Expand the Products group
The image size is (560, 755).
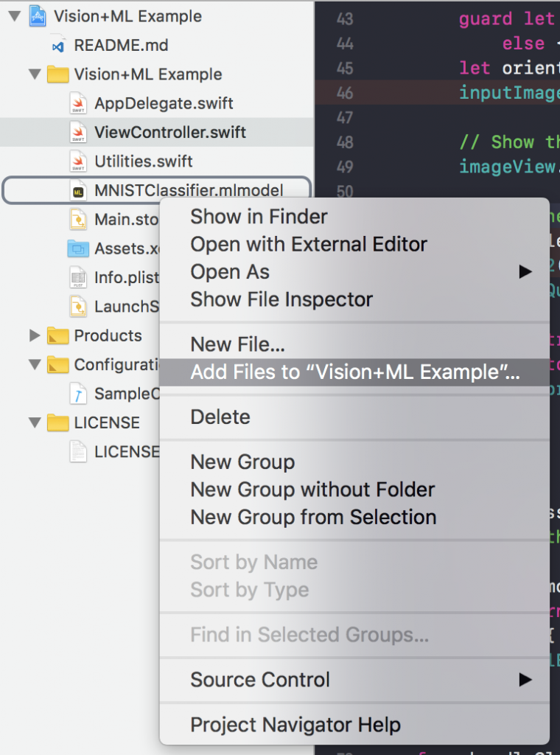(35, 335)
